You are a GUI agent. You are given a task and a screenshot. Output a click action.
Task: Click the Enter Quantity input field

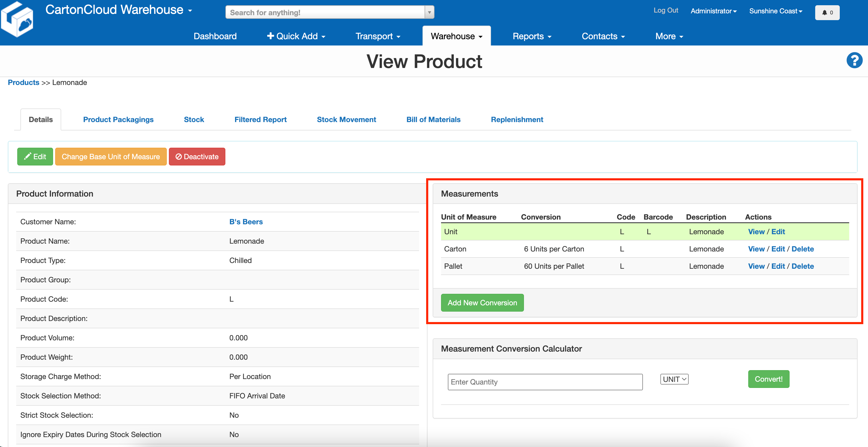[x=545, y=382]
